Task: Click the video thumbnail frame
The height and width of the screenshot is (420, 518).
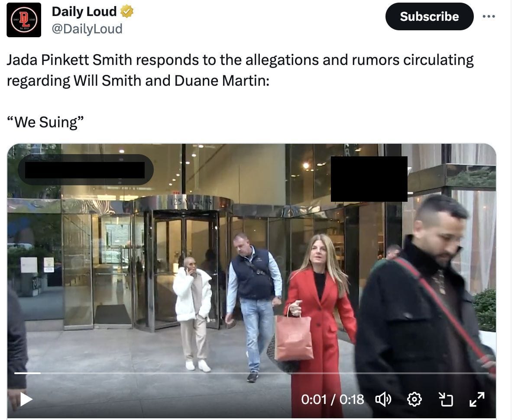Action: pyautogui.click(x=251, y=281)
